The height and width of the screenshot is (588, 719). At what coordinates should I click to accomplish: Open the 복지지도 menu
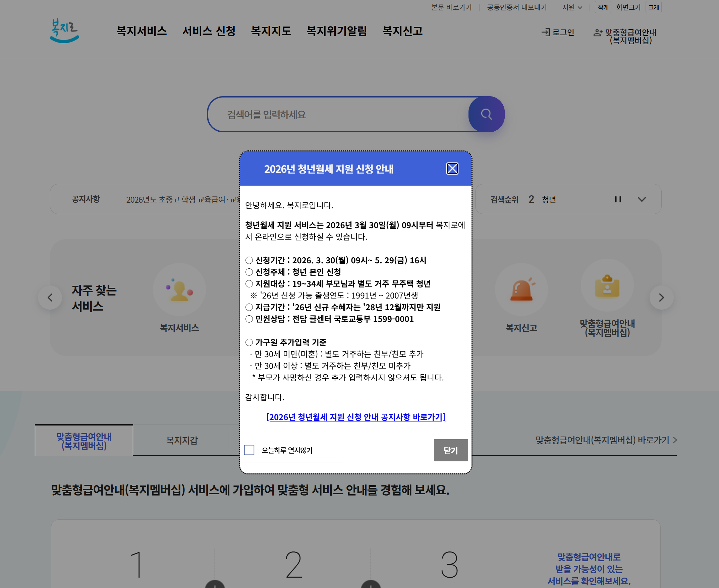coord(271,31)
